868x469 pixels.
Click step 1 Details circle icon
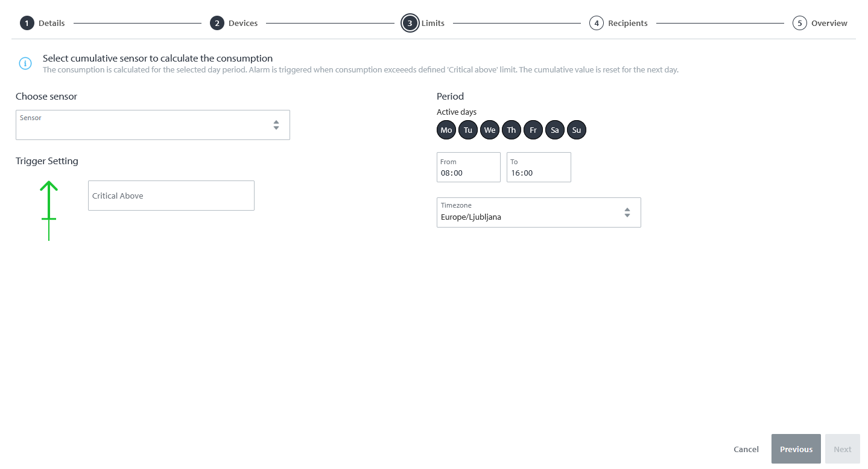click(x=27, y=23)
